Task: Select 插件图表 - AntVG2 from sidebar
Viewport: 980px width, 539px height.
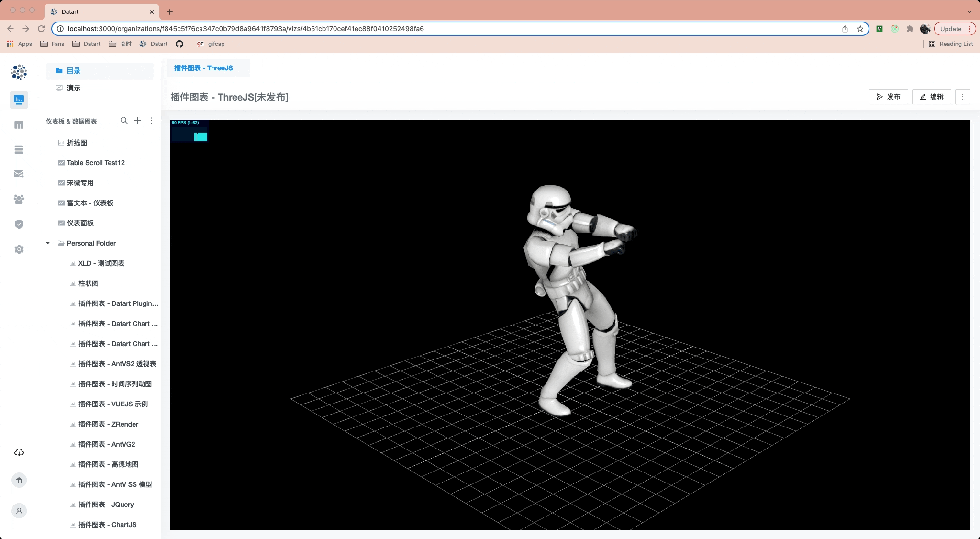Action: tap(107, 443)
